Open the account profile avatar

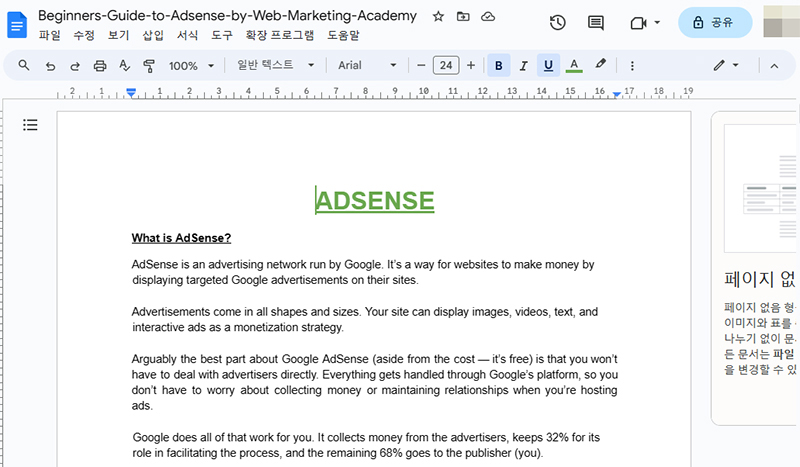pyautogui.click(x=782, y=21)
